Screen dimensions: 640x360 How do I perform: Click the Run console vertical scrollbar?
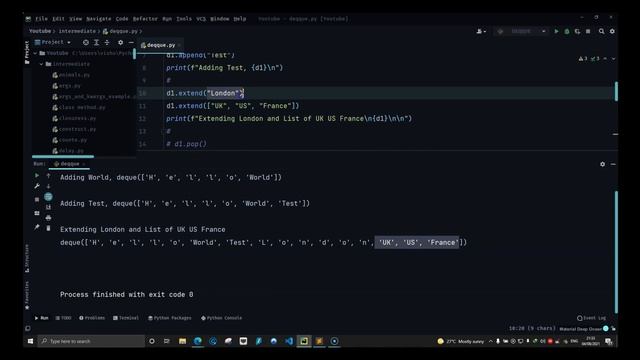616,252
